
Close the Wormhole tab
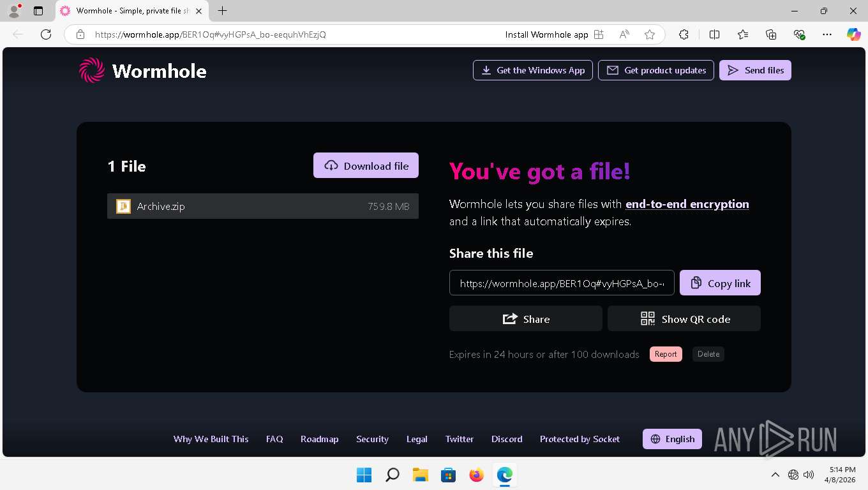pos(199,11)
